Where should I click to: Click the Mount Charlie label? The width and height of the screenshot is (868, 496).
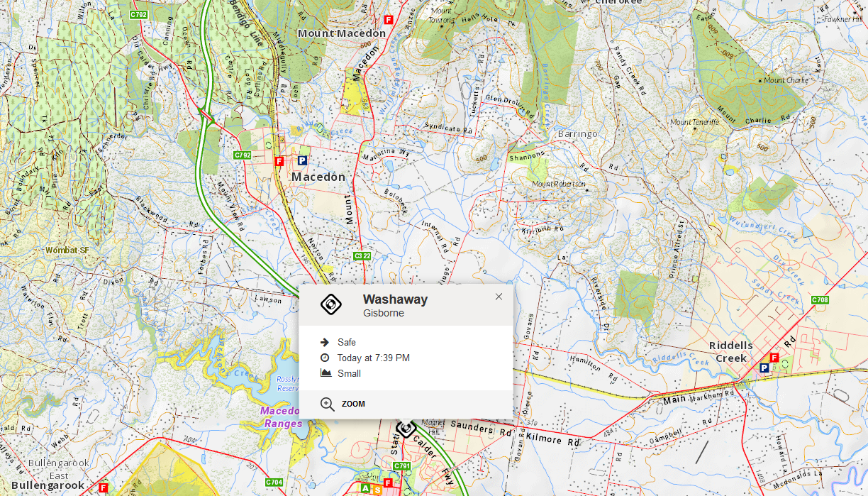786,80
